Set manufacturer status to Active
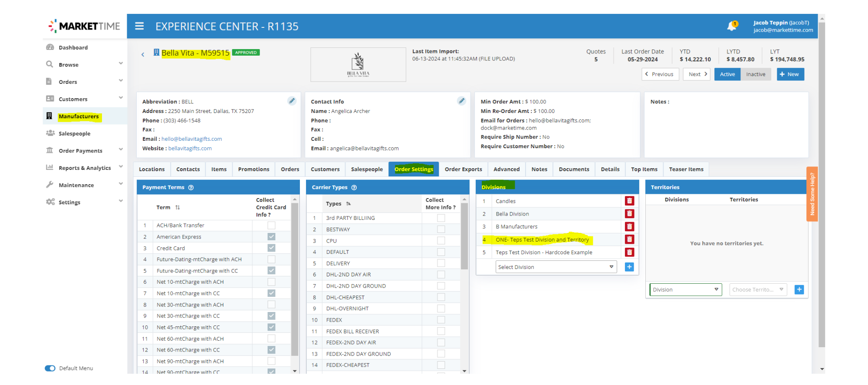The width and height of the screenshot is (868, 385). click(x=727, y=74)
